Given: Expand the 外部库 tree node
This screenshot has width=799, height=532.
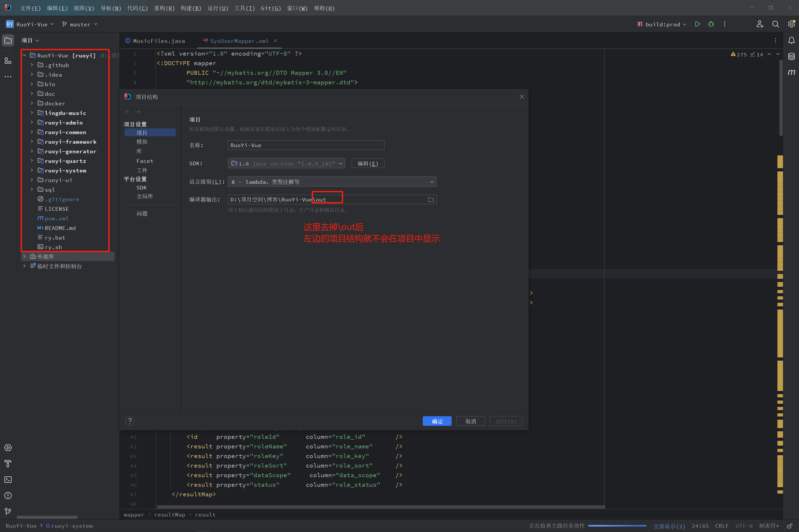Looking at the screenshot, I should pos(25,257).
